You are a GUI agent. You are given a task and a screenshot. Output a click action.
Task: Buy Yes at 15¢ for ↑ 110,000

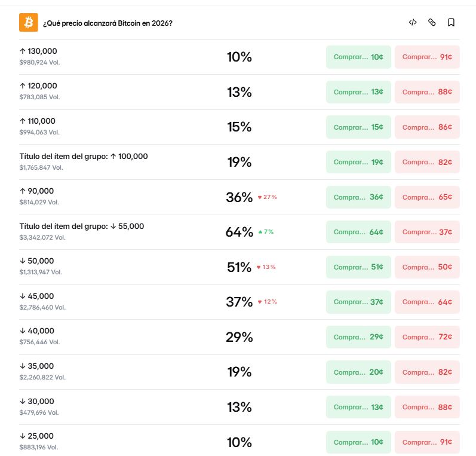coord(358,127)
